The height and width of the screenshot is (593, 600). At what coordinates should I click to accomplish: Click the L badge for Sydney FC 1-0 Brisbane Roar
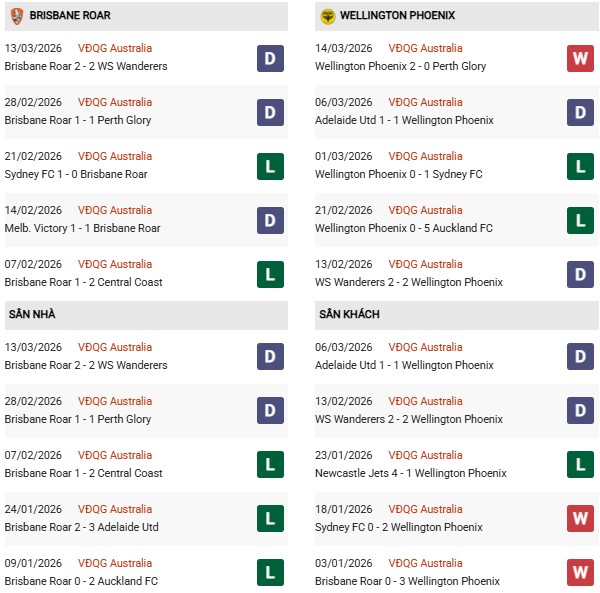point(270,166)
